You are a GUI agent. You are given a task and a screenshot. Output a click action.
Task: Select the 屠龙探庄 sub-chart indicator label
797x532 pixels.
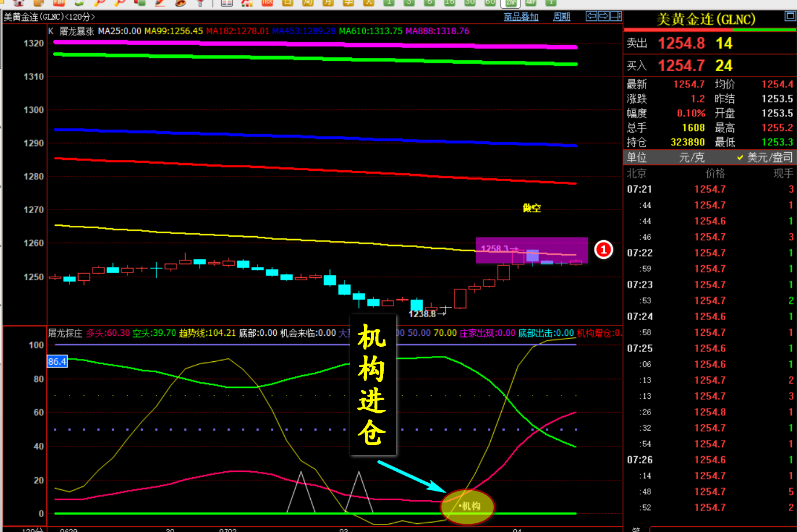[65, 333]
